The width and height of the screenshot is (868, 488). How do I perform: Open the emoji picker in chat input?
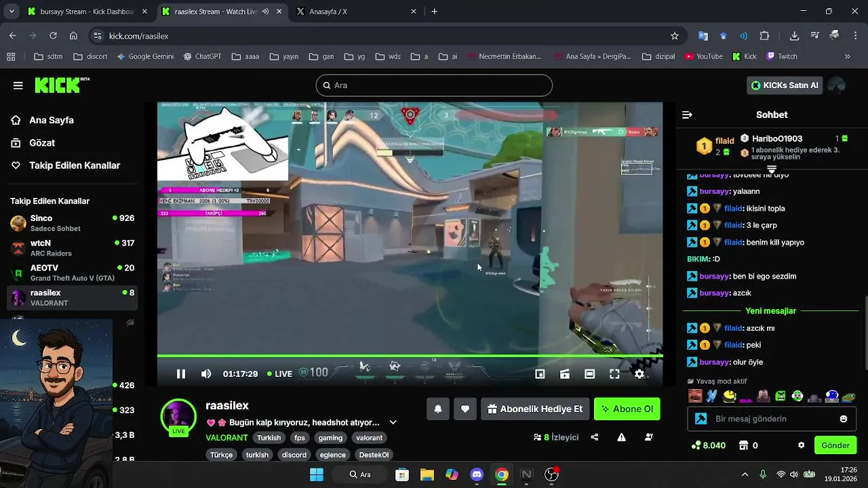click(844, 419)
